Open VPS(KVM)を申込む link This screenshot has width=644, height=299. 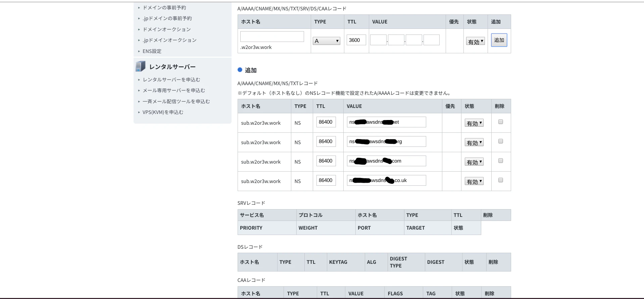(x=163, y=112)
